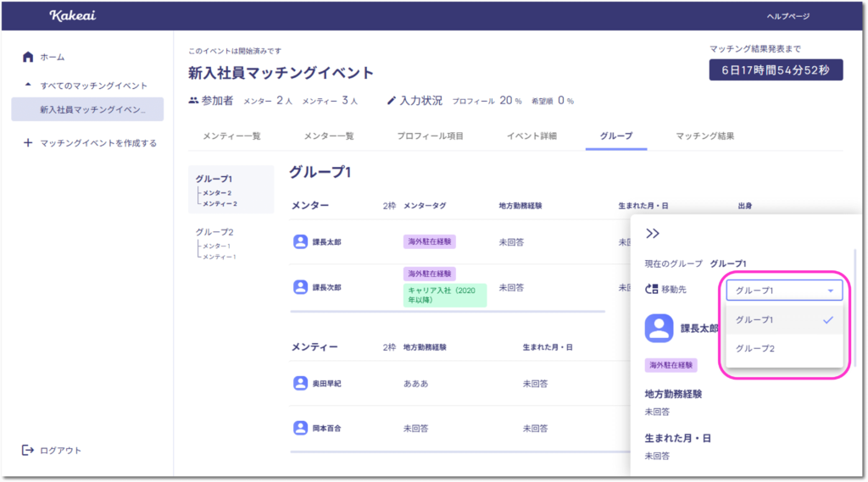Click the 海外駐在経験 tag for 課長太郎
Screen dimensions: 868x482
pyautogui.click(x=429, y=241)
